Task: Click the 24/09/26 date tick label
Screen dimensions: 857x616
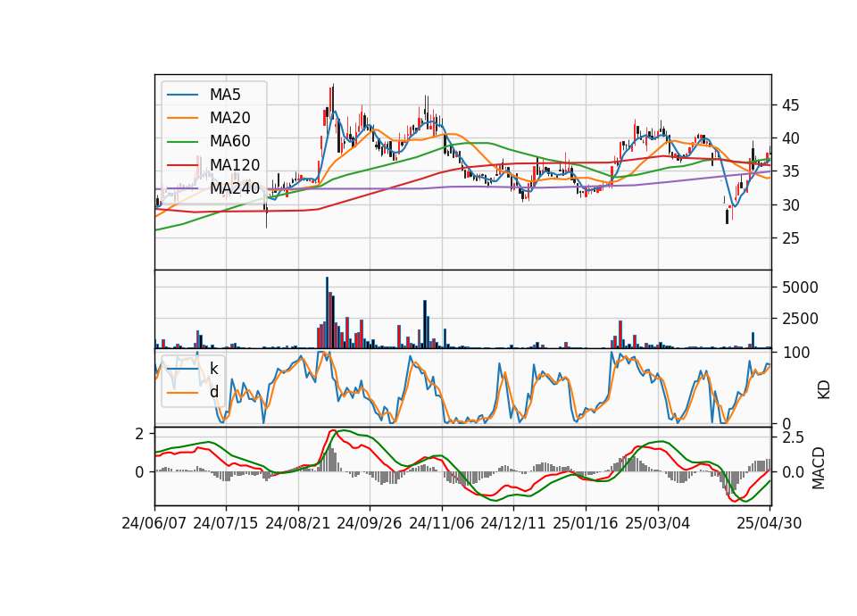Action: pyautogui.click(x=370, y=524)
